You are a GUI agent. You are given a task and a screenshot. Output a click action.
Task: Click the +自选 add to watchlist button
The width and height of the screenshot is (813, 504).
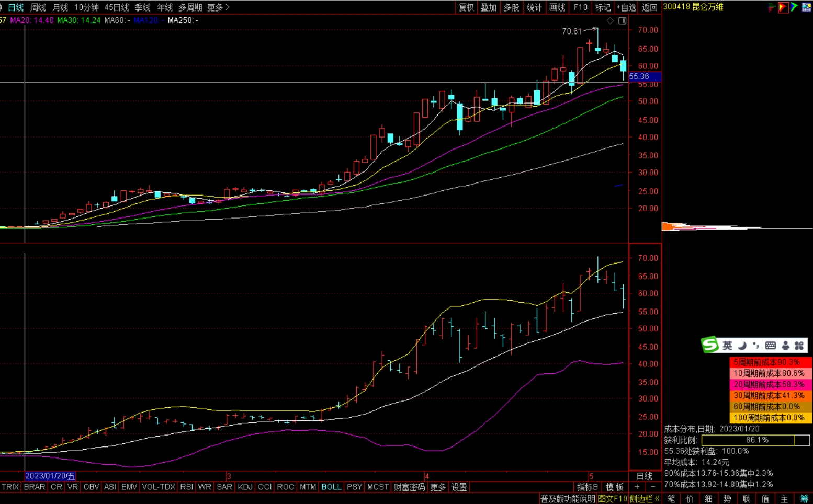click(x=626, y=7)
